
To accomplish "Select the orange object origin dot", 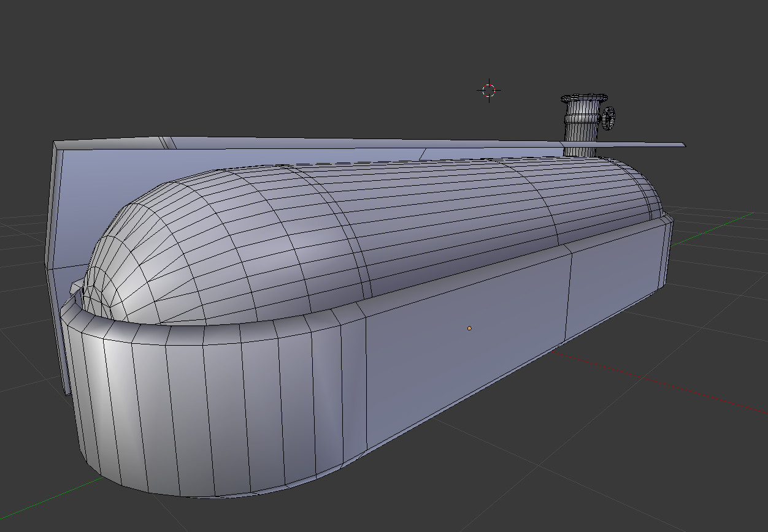I will click(x=469, y=329).
